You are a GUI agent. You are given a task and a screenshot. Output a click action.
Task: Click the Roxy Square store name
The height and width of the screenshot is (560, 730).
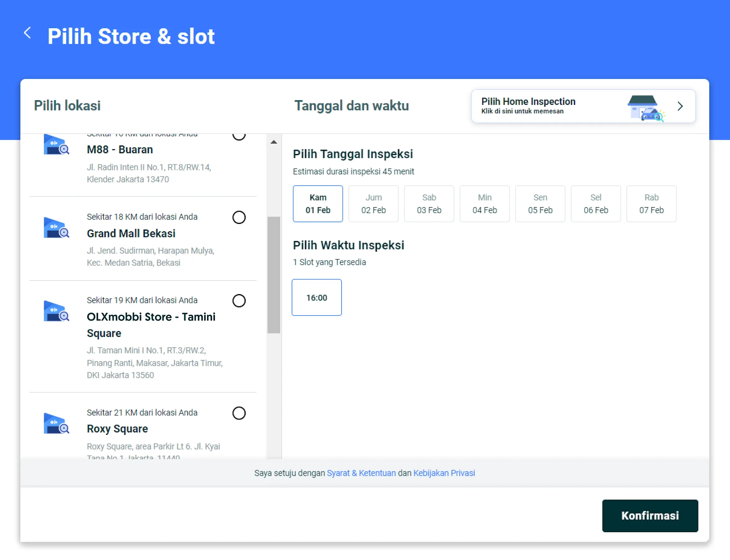pyautogui.click(x=117, y=429)
